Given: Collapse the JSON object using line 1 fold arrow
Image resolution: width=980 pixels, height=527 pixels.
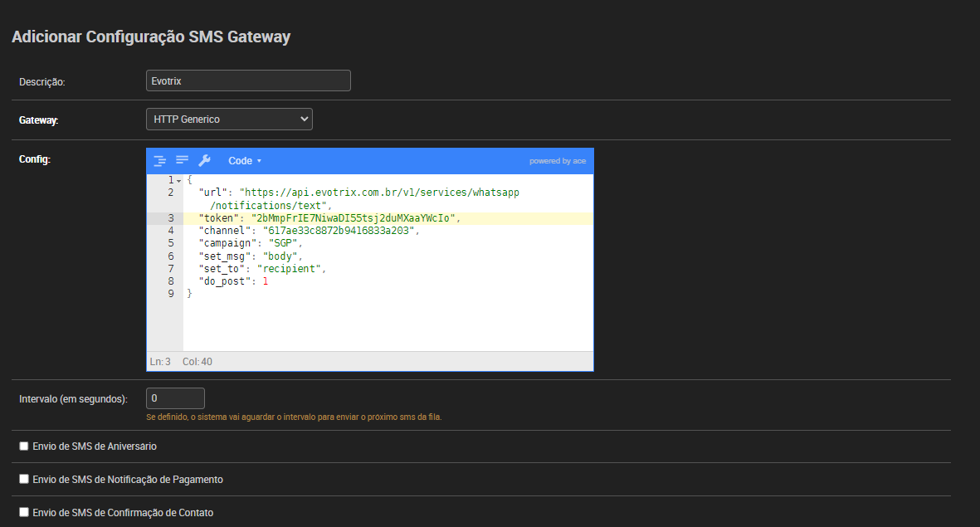Looking at the screenshot, I should click(x=178, y=180).
